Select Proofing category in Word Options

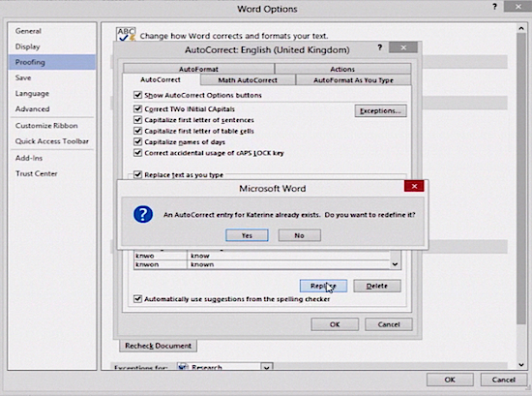52,62
